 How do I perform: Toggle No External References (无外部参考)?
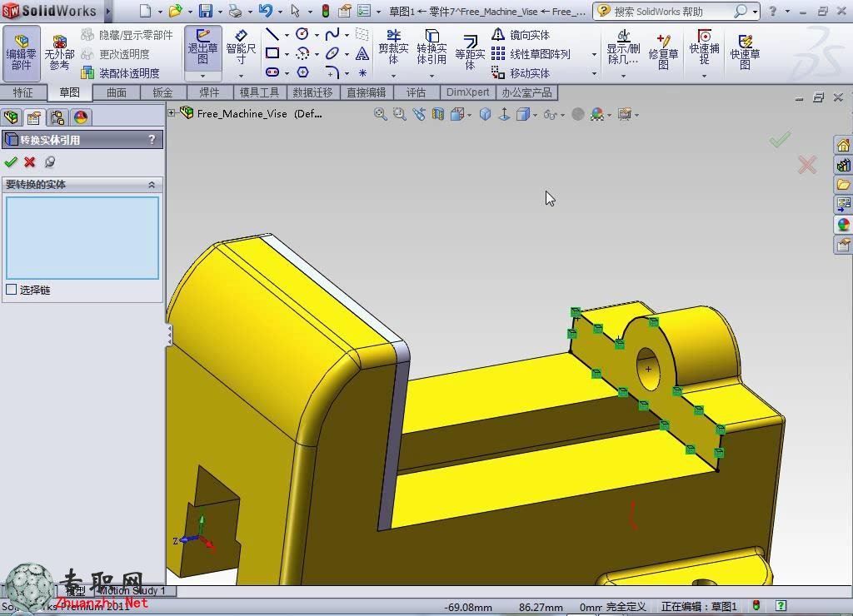(x=59, y=52)
